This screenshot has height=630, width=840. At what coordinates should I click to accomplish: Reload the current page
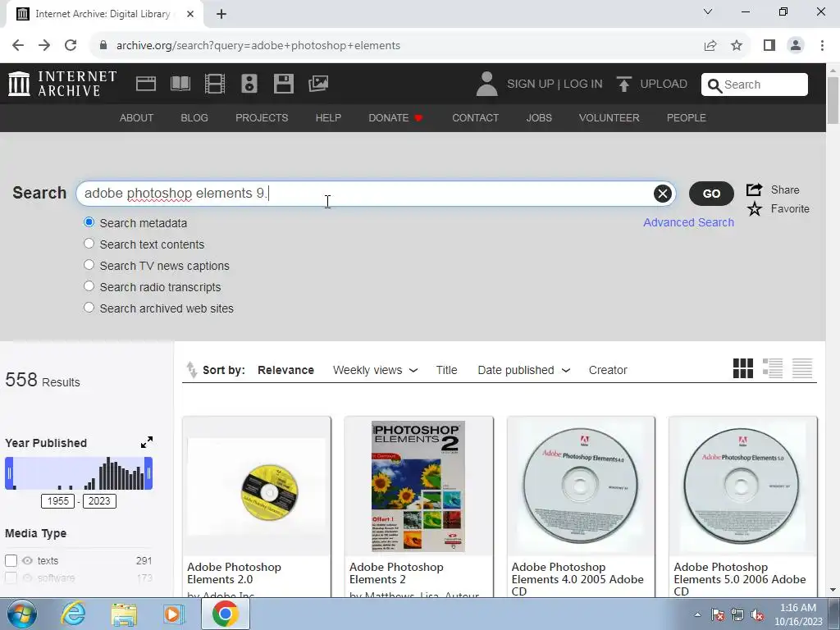coord(71,45)
